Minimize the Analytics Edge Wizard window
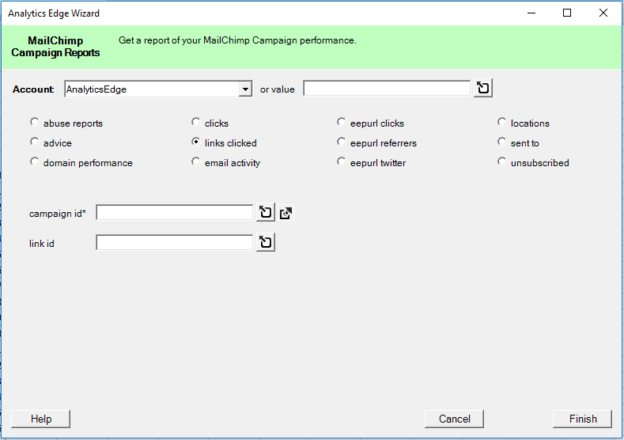Image resolution: width=624 pixels, height=440 pixels. coord(531,13)
